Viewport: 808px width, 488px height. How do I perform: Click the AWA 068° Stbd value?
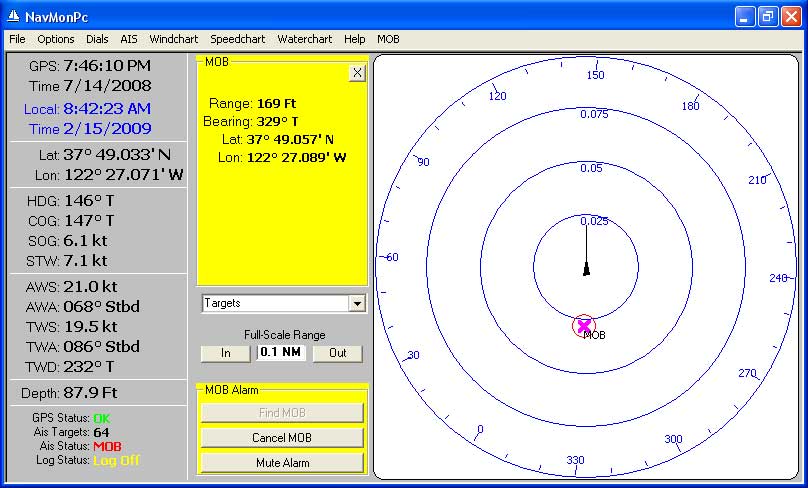click(102, 307)
